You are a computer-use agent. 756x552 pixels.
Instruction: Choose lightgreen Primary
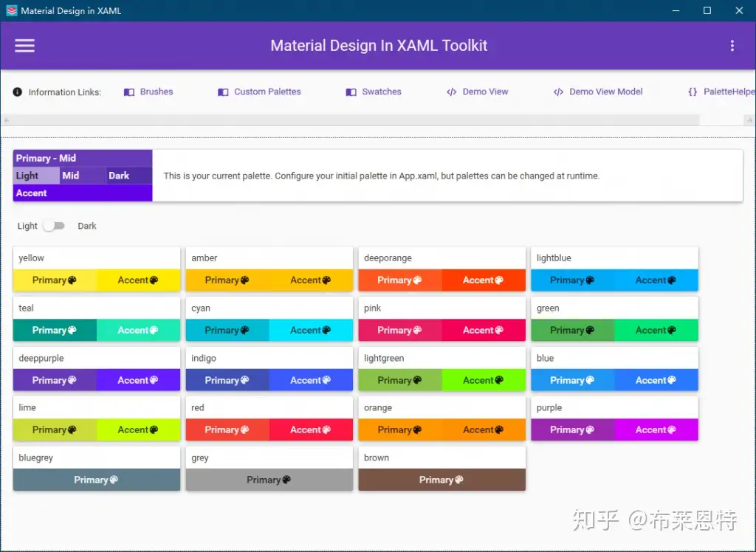tap(399, 380)
